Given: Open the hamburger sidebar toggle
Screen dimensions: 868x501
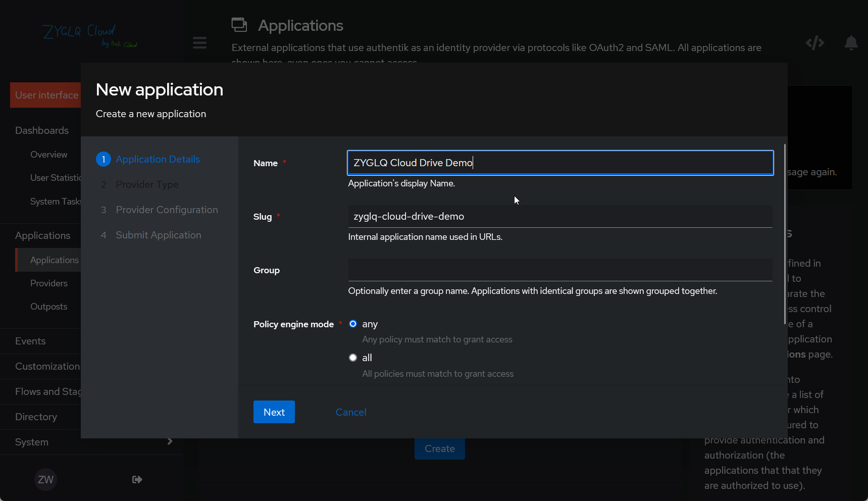Looking at the screenshot, I should point(199,42).
